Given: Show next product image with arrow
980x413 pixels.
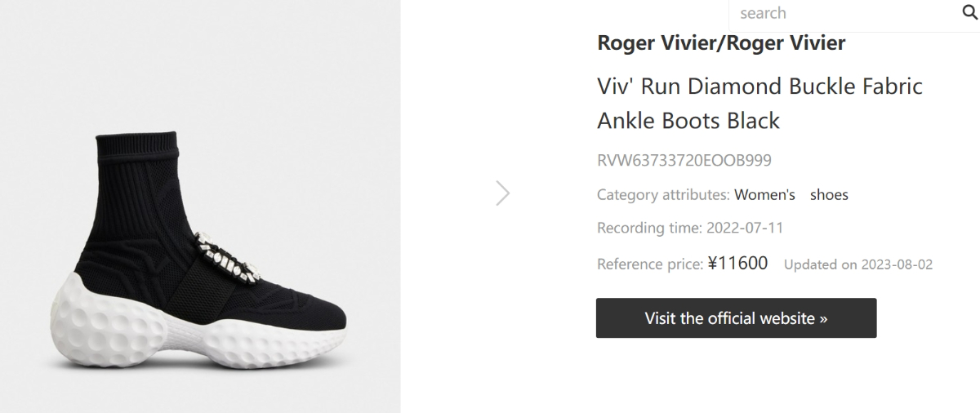Looking at the screenshot, I should (x=503, y=193).
